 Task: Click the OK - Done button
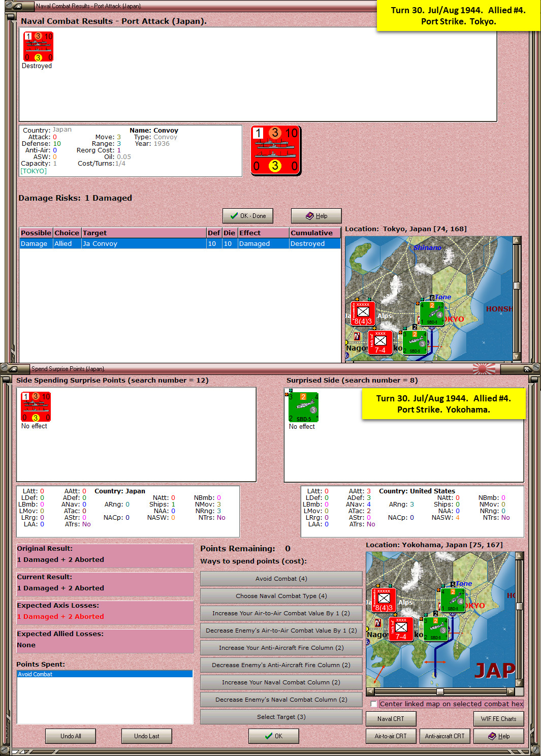click(248, 216)
